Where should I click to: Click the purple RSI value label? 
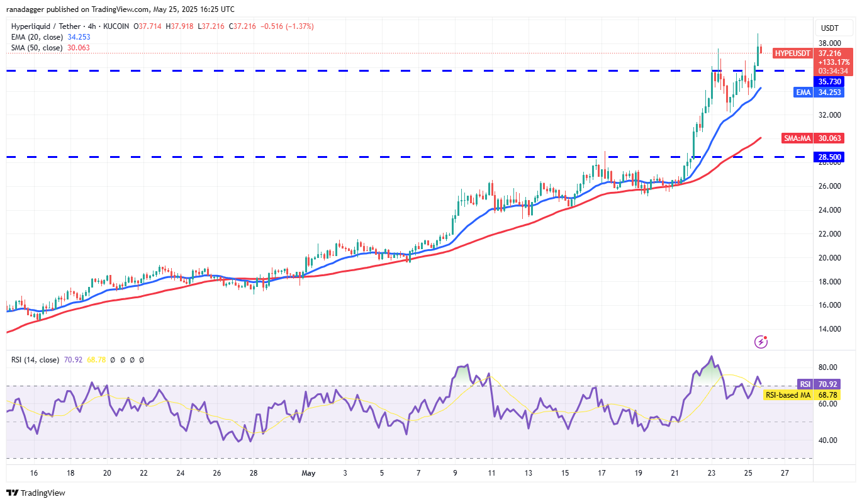coord(804,384)
